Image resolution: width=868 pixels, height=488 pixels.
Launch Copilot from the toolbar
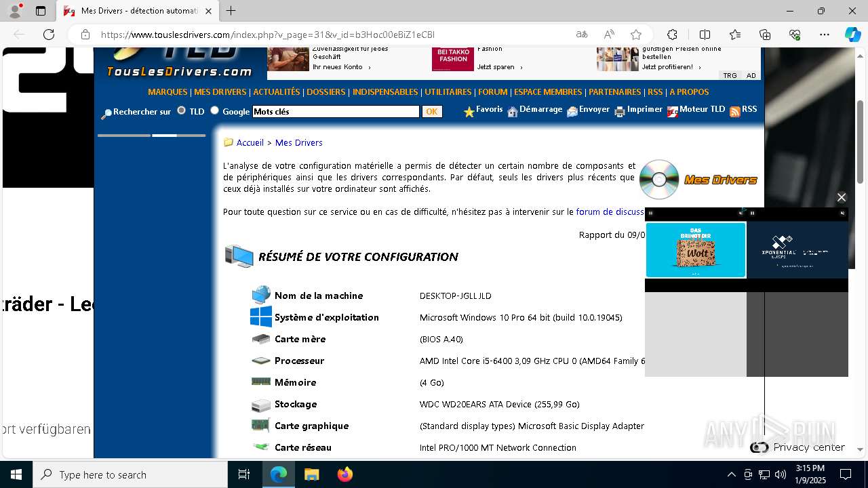click(x=852, y=35)
